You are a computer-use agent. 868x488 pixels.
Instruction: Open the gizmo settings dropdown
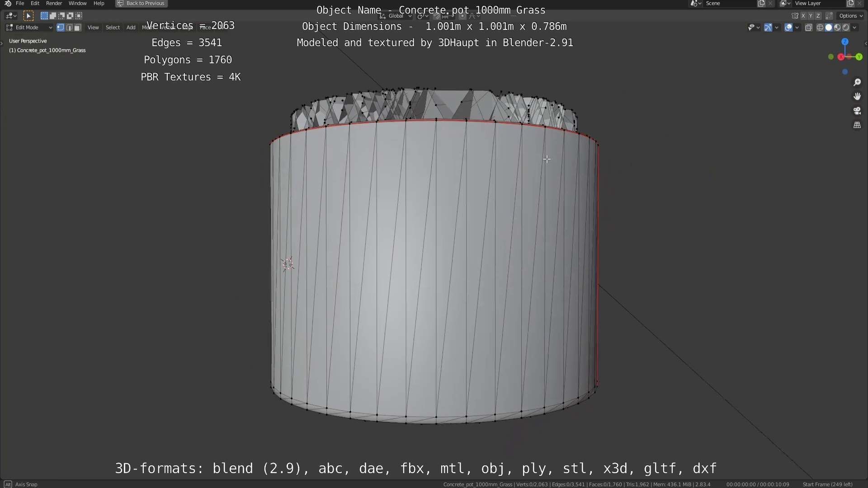(777, 28)
